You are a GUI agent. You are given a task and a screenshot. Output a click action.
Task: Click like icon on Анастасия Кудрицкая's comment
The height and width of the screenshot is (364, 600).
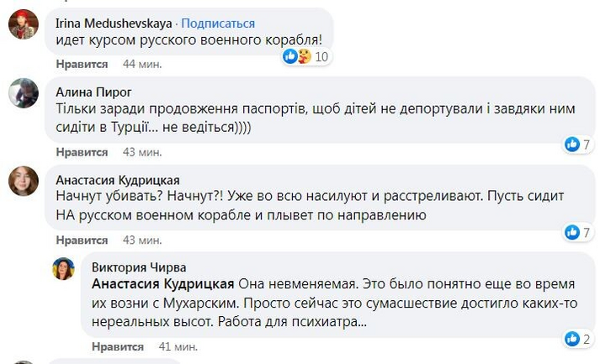pyautogui.click(x=572, y=231)
